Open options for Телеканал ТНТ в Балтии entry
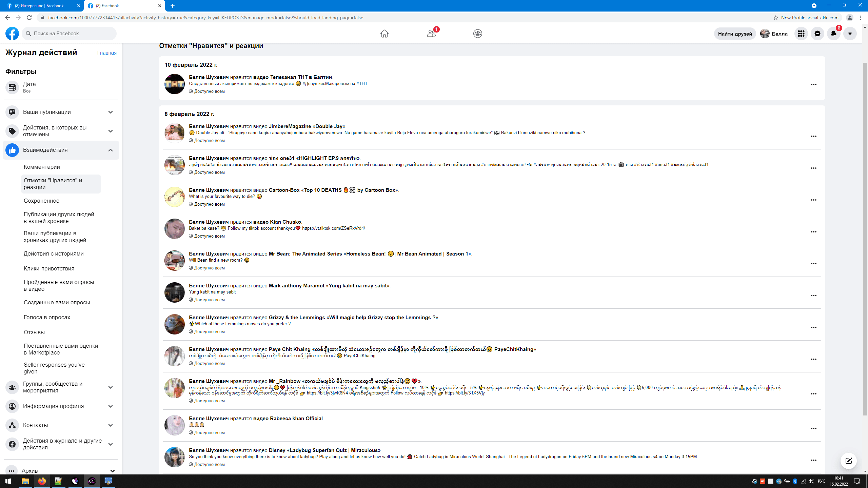868x488 pixels. (813, 84)
